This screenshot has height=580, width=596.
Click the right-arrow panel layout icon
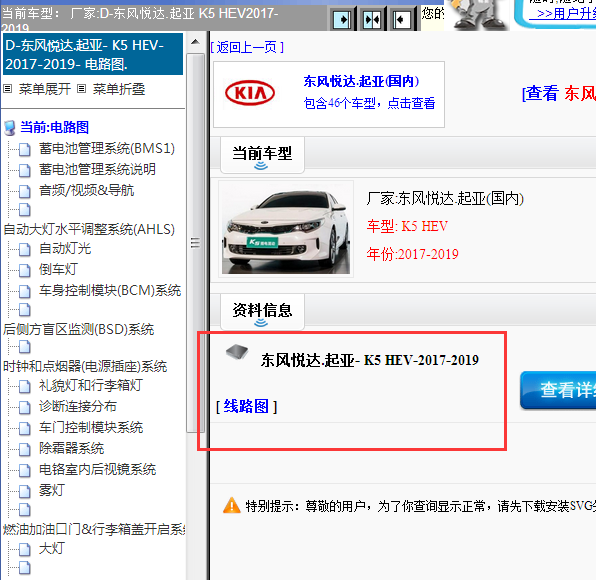(x=342, y=19)
